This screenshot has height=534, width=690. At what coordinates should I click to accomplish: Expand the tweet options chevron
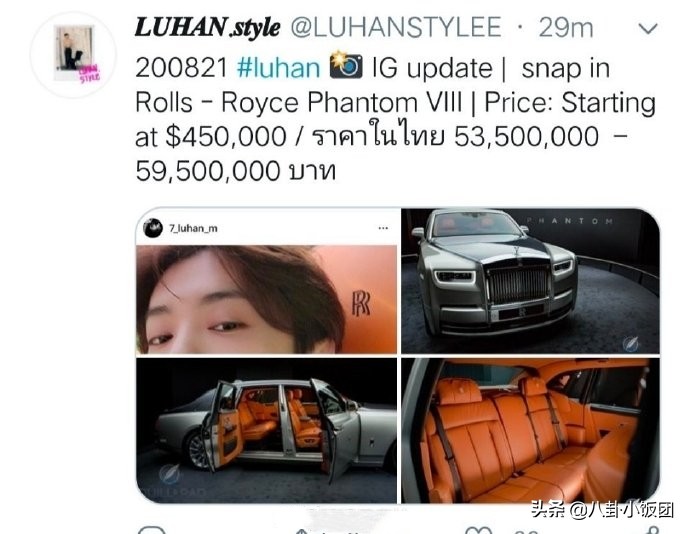(x=648, y=29)
